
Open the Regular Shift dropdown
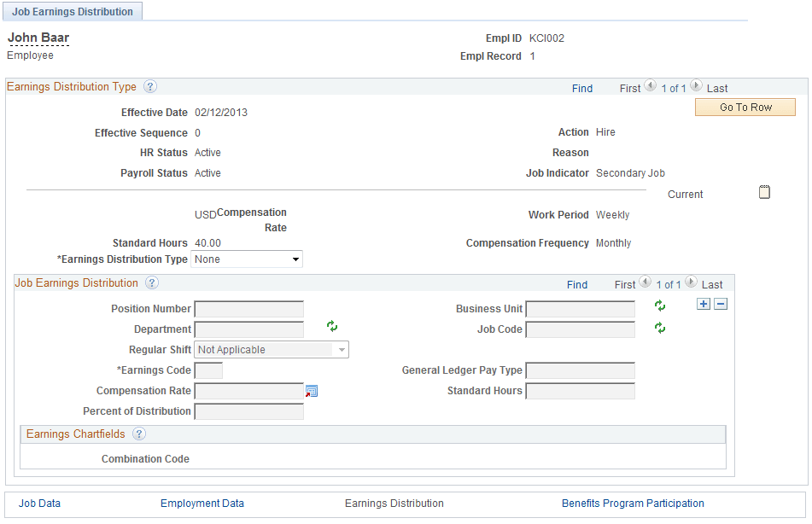tap(341, 349)
